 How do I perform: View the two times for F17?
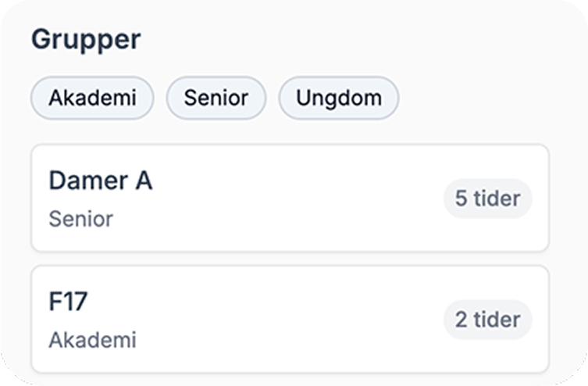pos(487,320)
